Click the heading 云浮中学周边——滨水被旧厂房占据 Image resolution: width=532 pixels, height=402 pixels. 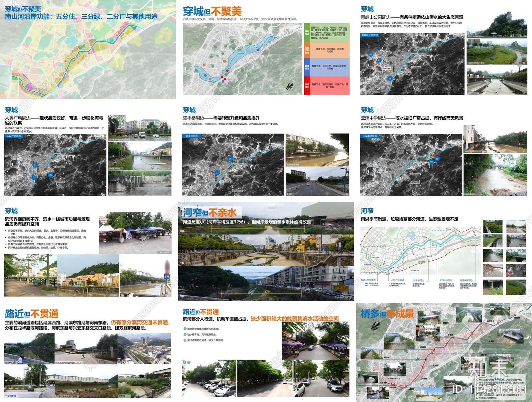point(412,118)
